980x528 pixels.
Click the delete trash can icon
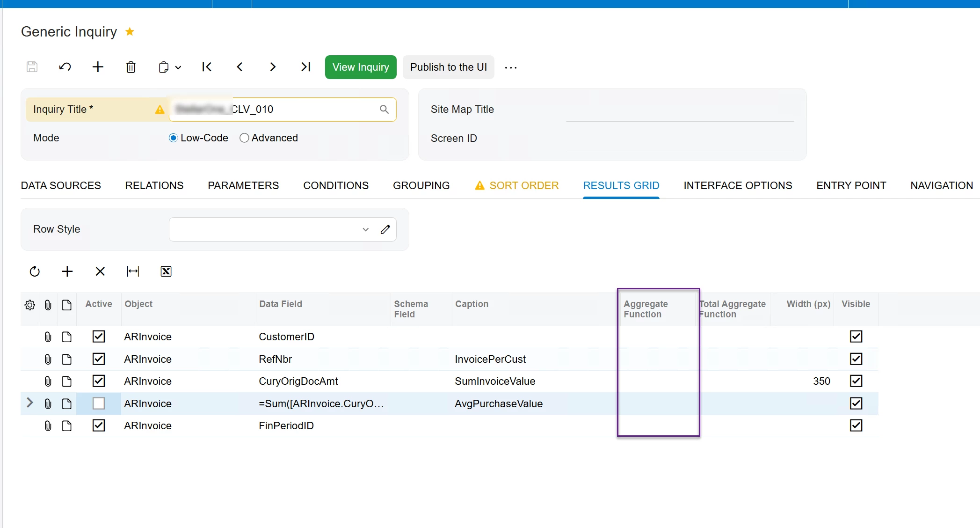click(x=131, y=67)
